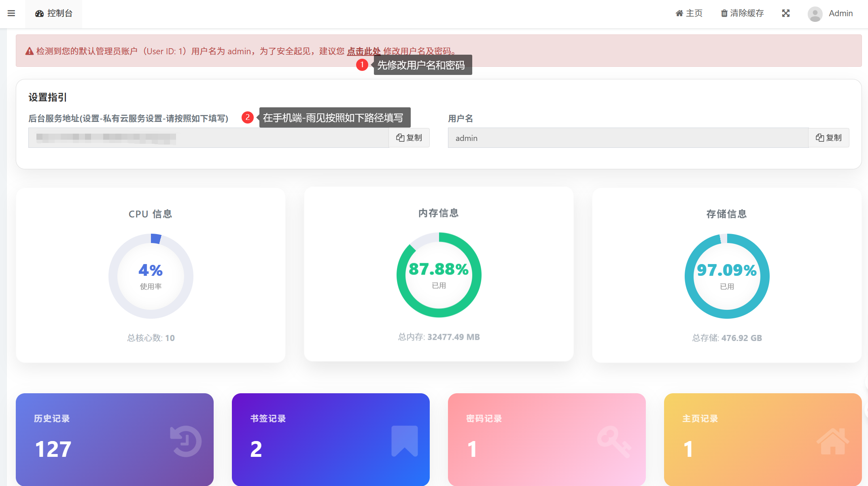Click the house icon on 主页记录 card

coord(832,441)
